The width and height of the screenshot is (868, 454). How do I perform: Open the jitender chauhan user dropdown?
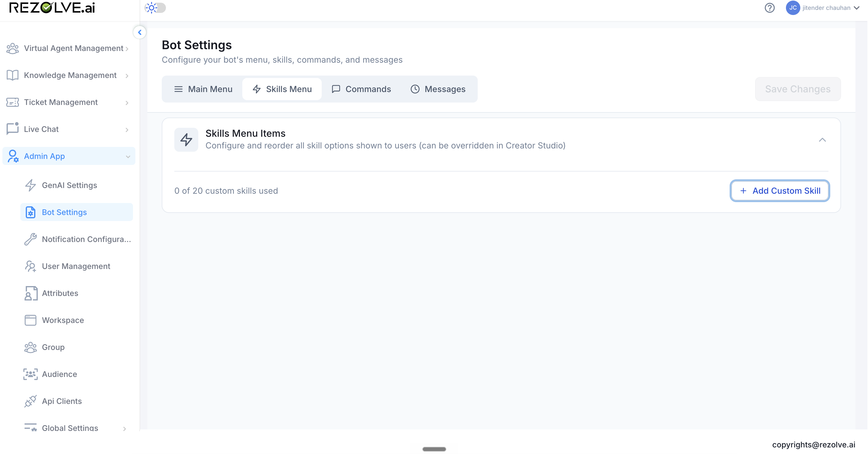[831, 8]
